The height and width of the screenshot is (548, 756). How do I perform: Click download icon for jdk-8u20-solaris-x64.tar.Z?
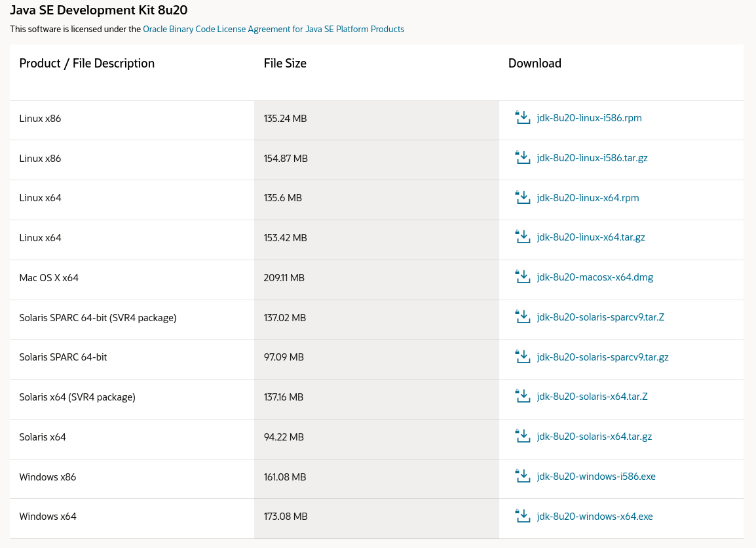pyautogui.click(x=523, y=396)
